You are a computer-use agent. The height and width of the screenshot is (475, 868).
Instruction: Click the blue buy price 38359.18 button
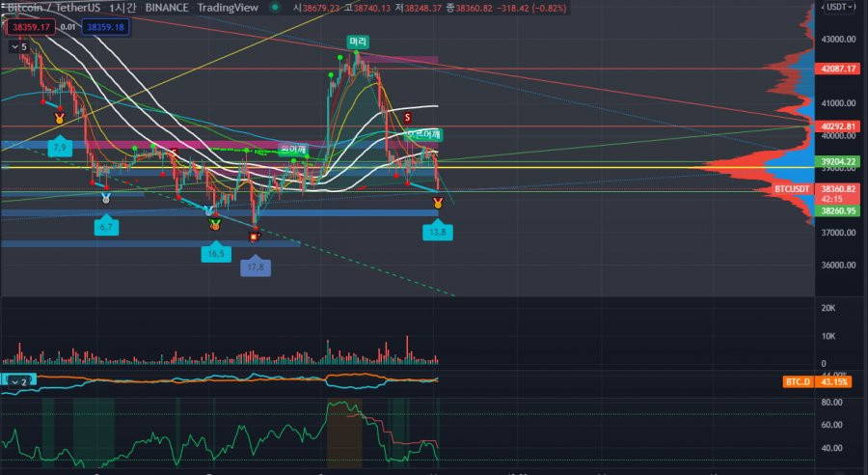pos(105,27)
